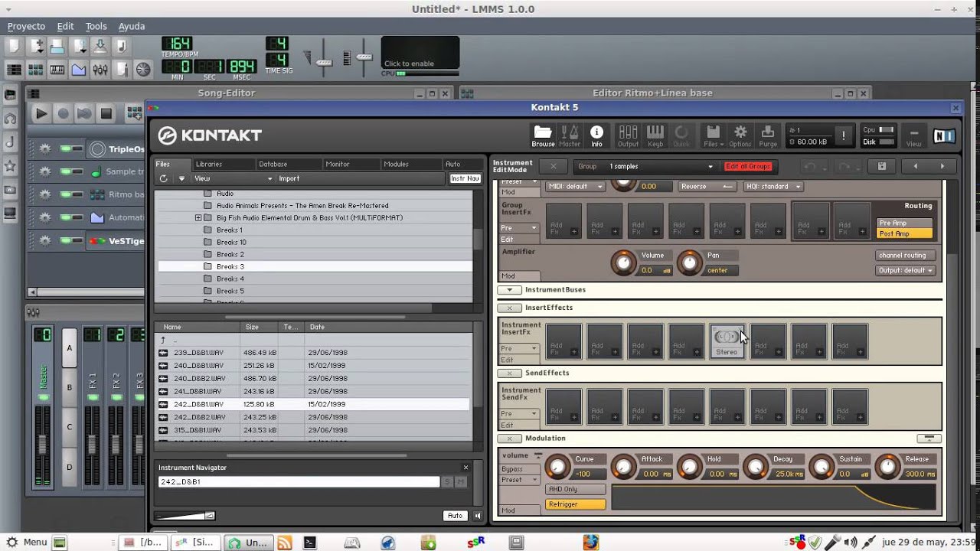Open the HQI: standard dropdown

[773, 186]
